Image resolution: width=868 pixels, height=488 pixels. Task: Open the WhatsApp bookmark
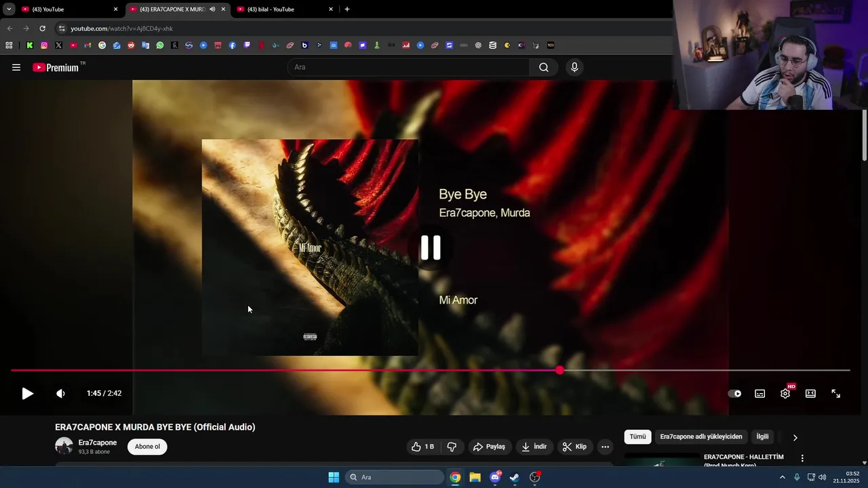click(x=160, y=45)
